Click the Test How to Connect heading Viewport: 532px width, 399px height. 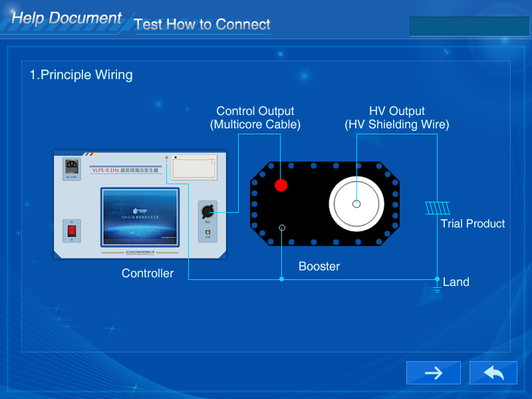pos(202,25)
